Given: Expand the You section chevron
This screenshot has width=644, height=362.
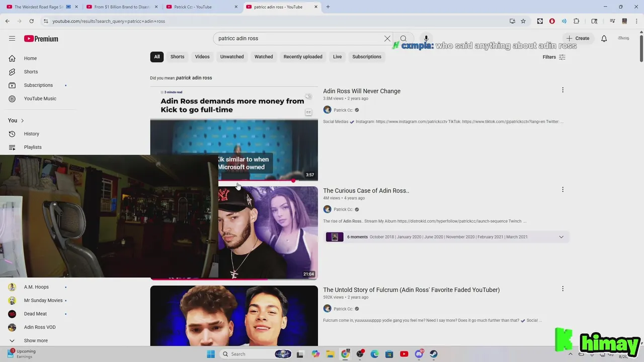Looking at the screenshot, I should [x=22, y=121].
